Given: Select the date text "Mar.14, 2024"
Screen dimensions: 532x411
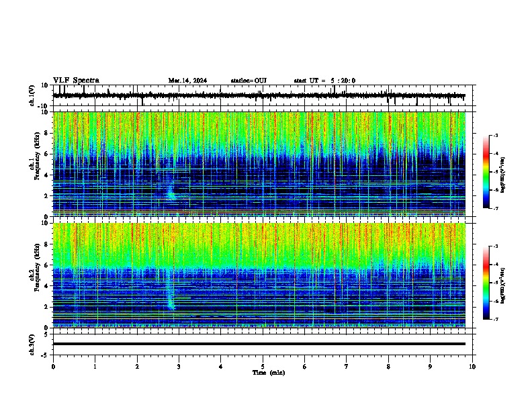Looking at the screenshot, I should tap(187, 81).
